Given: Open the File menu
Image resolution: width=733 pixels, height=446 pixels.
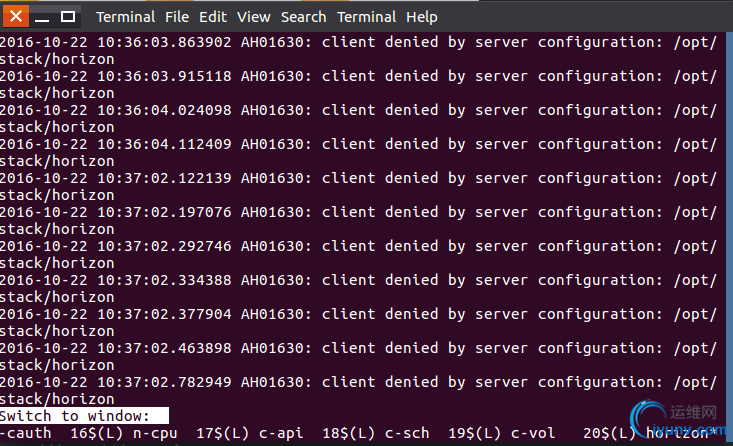Looking at the screenshot, I should (177, 17).
